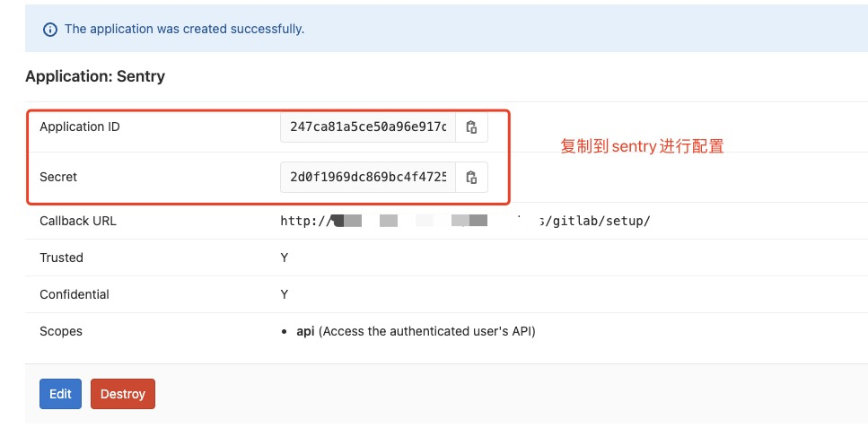Copy the Application ID to clipboard

pyautogui.click(x=471, y=127)
